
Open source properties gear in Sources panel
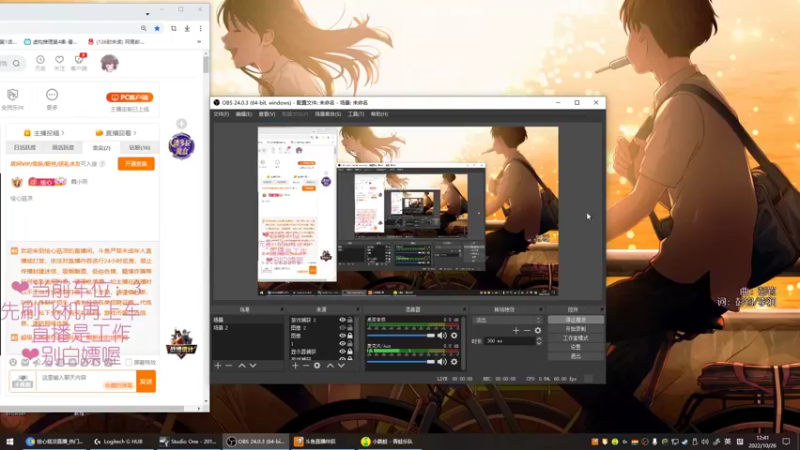coord(317,366)
